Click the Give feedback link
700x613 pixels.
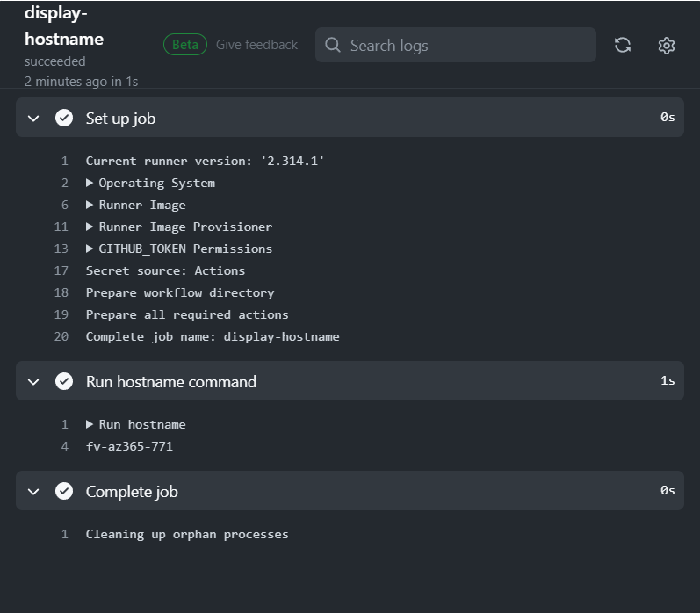256,45
